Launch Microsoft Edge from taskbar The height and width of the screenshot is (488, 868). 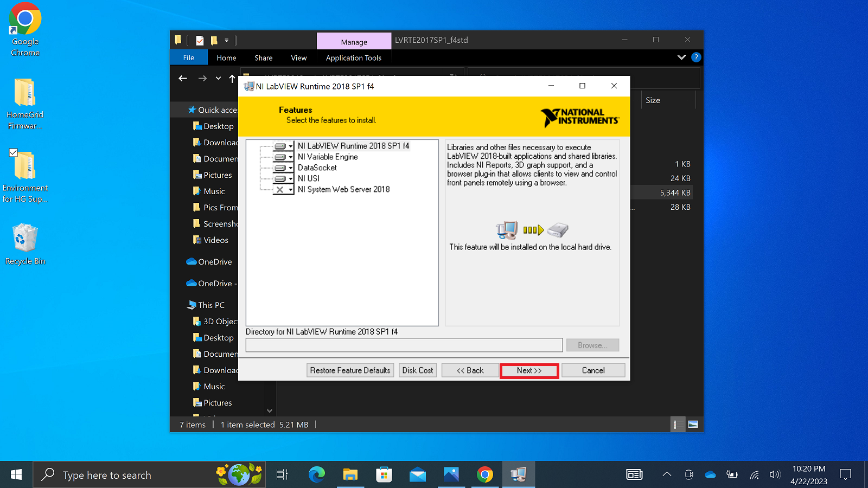316,475
